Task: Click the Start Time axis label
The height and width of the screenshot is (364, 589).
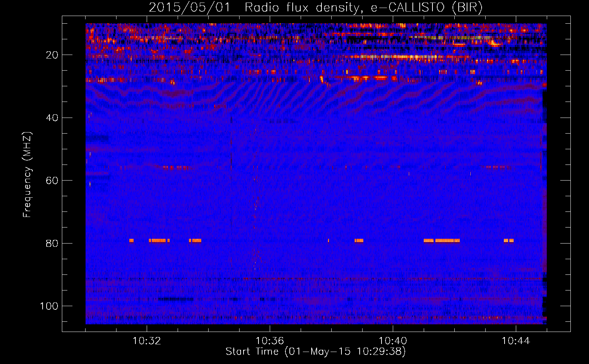Action: point(316,352)
